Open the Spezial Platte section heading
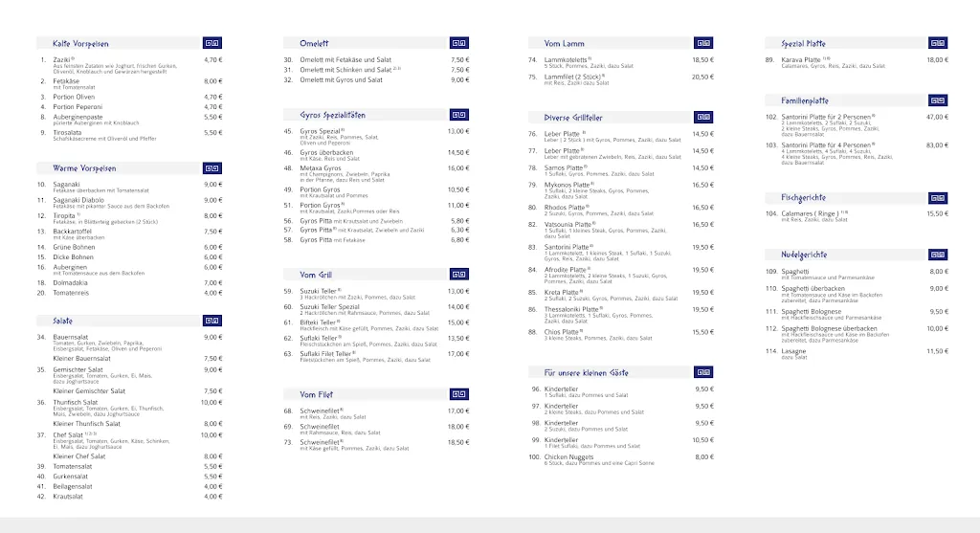The image size is (980, 533). click(803, 43)
